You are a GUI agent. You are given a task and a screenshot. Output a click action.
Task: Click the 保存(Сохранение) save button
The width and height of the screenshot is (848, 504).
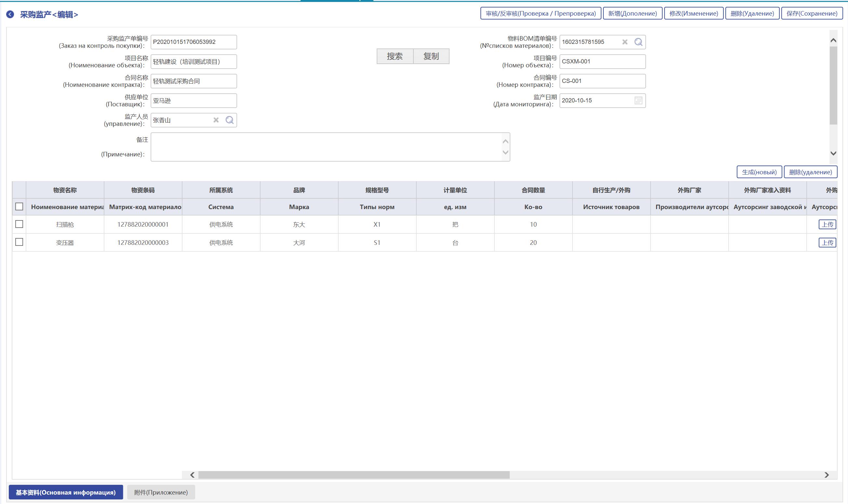(x=812, y=14)
